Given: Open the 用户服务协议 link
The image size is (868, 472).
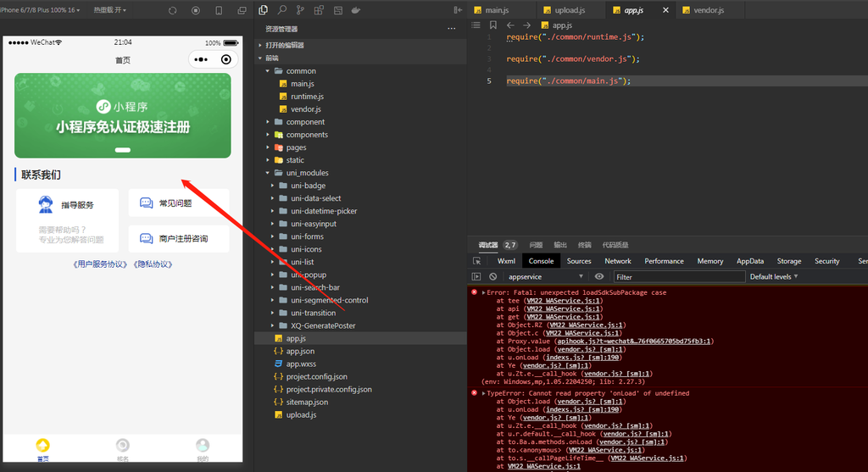Looking at the screenshot, I should tap(100, 264).
